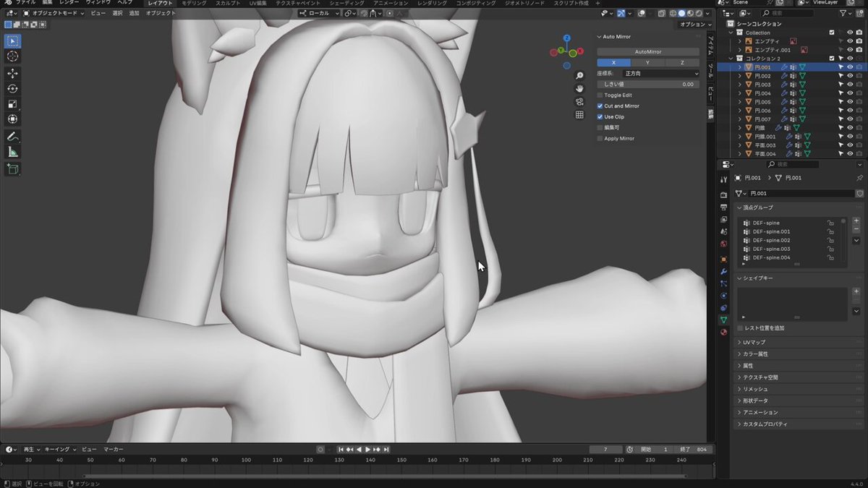Viewport: 868px width, 488px height.
Task: Open Render properties tab icon
Action: [x=723, y=195]
